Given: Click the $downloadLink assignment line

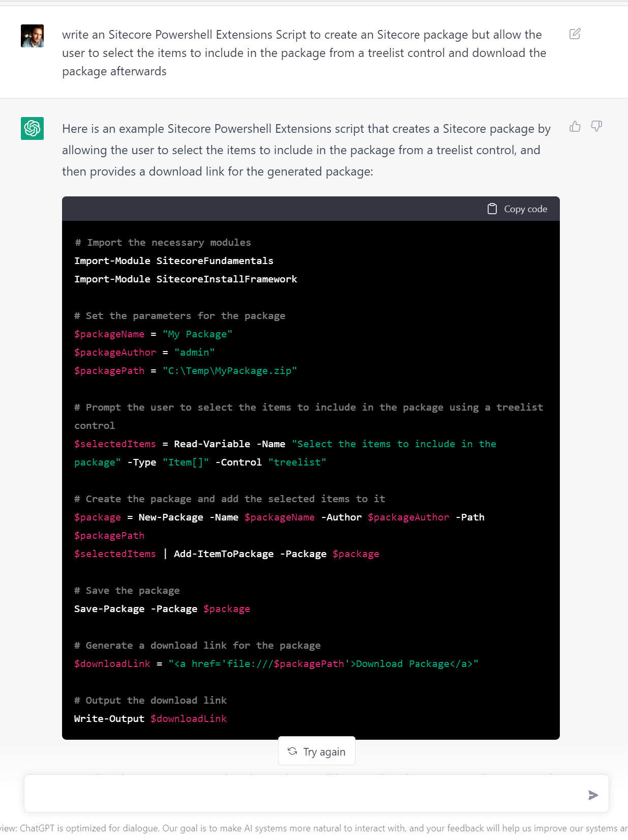Looking at the screenshot, I should 276,664.
